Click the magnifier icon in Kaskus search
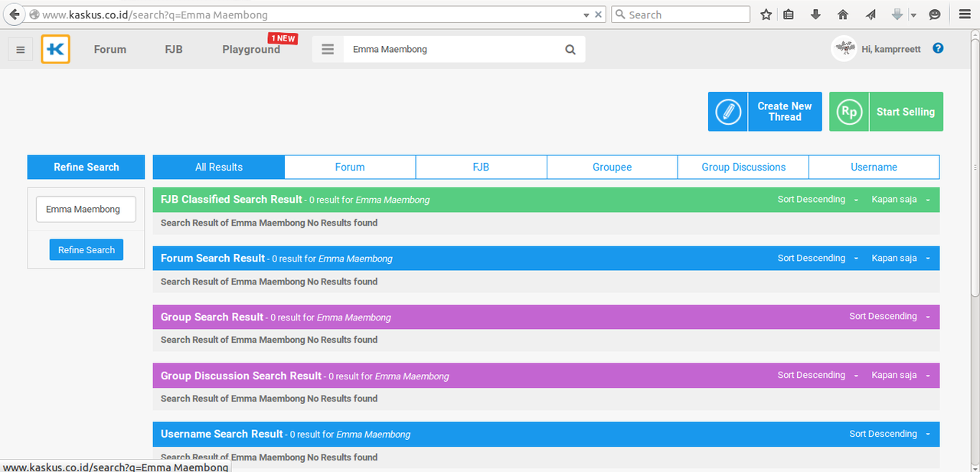The image size is (980, 472). tap(570, 49)
